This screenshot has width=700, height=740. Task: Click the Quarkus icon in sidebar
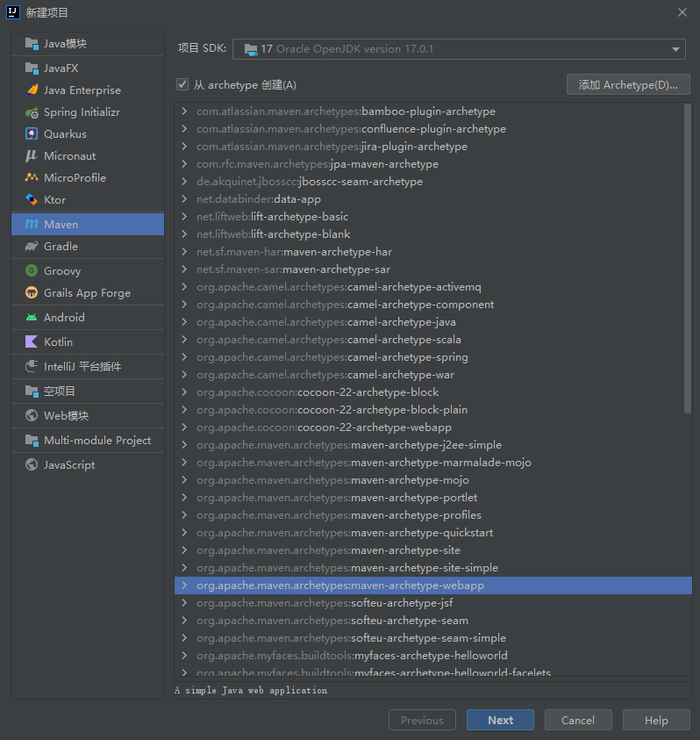click(32, 134)
